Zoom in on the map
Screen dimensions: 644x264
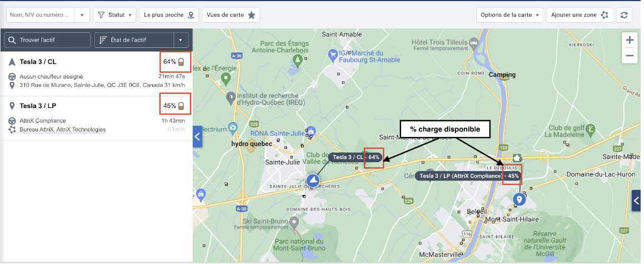coord(630,40)
